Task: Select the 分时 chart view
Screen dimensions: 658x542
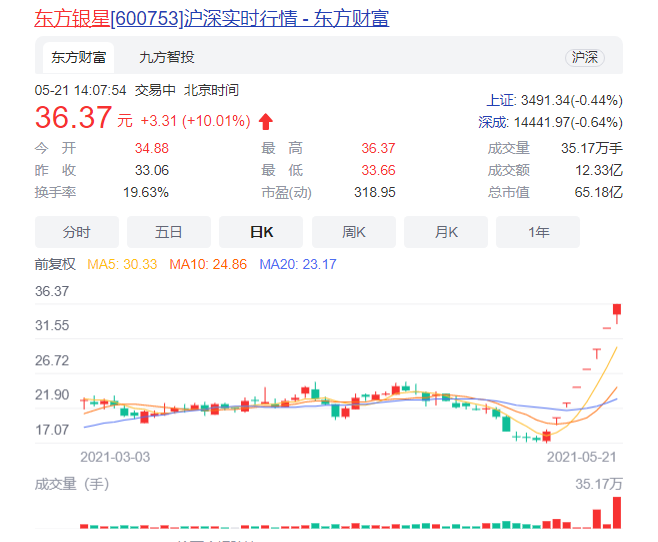Action: (x=77, y=232)
